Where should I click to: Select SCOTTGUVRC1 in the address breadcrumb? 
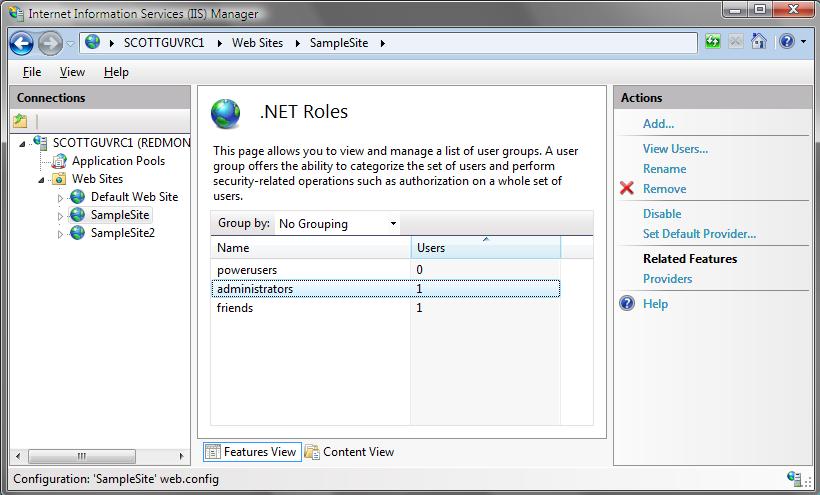[164, 43]
